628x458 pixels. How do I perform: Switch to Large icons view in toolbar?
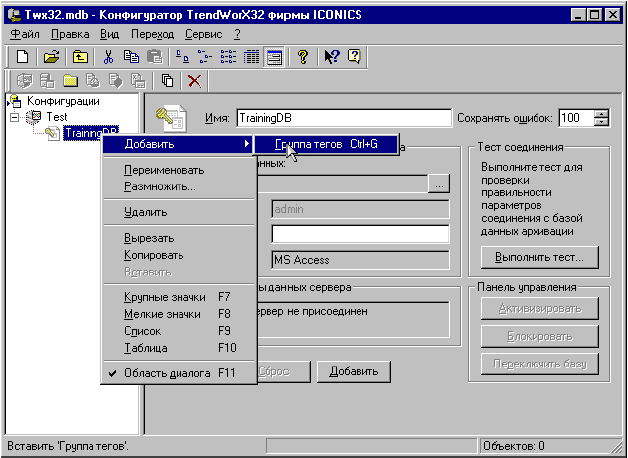[x=183, y=57]
